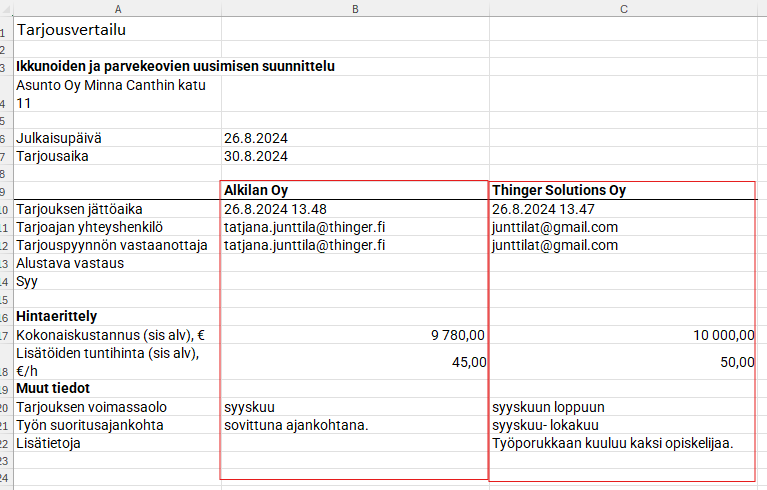Select the Alkilan Oy header cell
Screen dimensions: 767x490
pos(355,190)
